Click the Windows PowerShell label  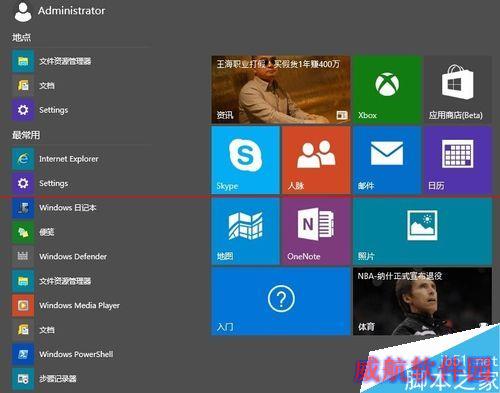[76, 354]
